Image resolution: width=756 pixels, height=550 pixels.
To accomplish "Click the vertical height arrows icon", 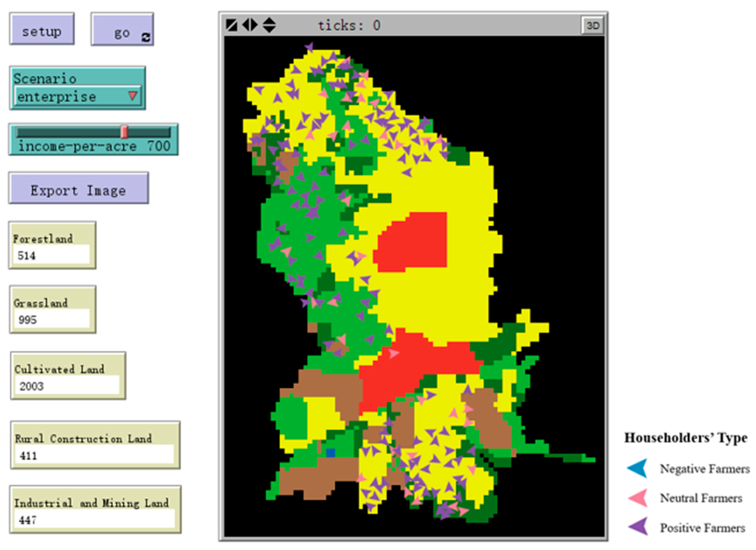I will pos(269,25).
